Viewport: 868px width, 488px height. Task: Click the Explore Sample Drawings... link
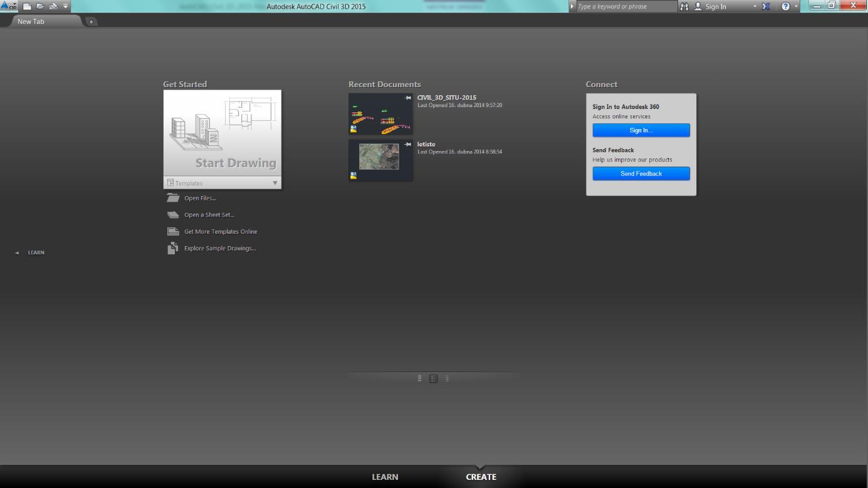(220, 249)
